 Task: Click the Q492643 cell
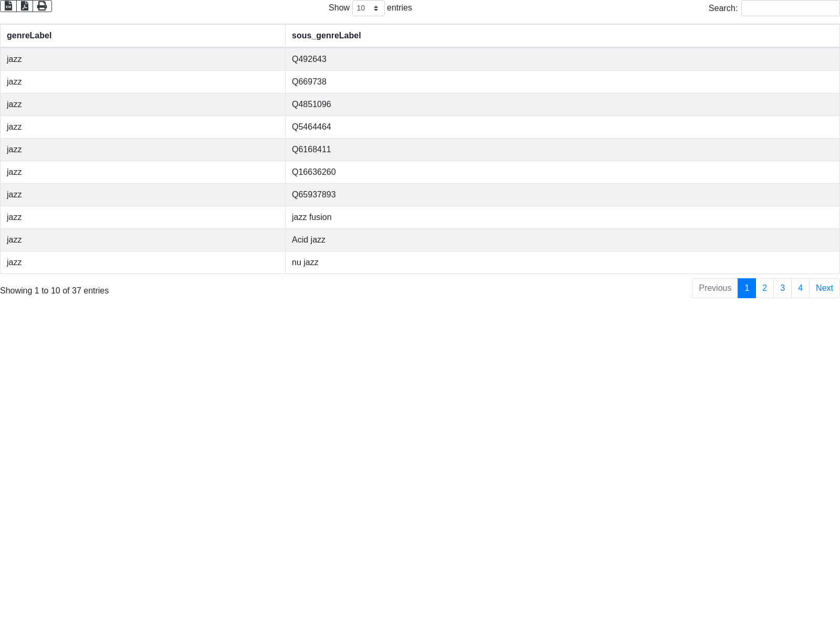pos(309,59)
